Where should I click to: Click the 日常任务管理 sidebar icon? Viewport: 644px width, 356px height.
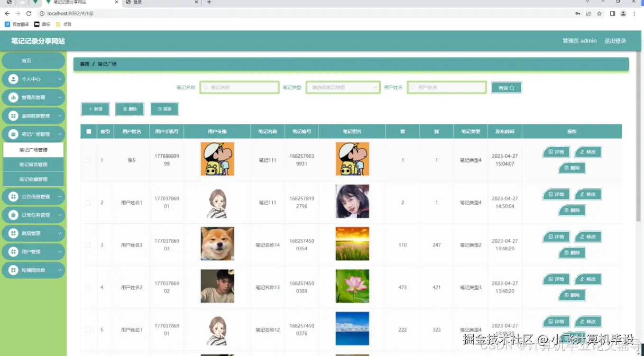(x=13, y=215)
